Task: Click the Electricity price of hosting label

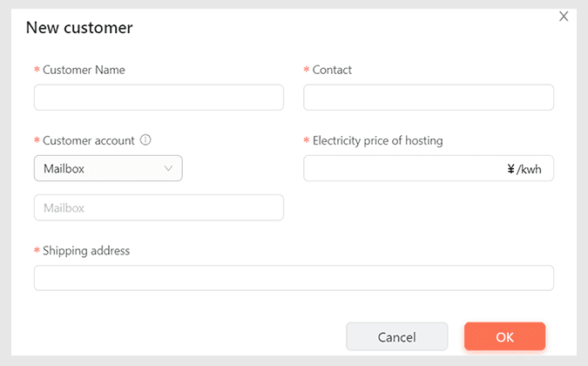Action: [x=377, y=140]
